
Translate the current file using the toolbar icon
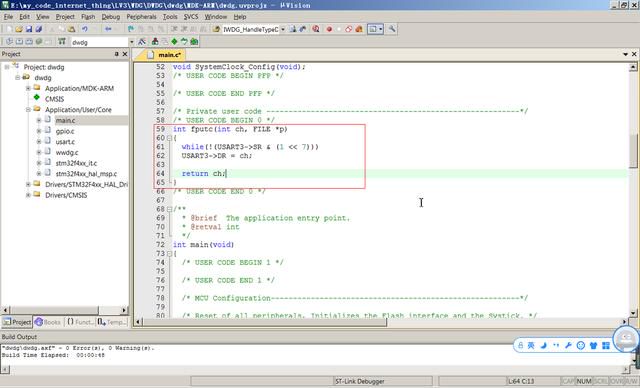click(9, 42)
